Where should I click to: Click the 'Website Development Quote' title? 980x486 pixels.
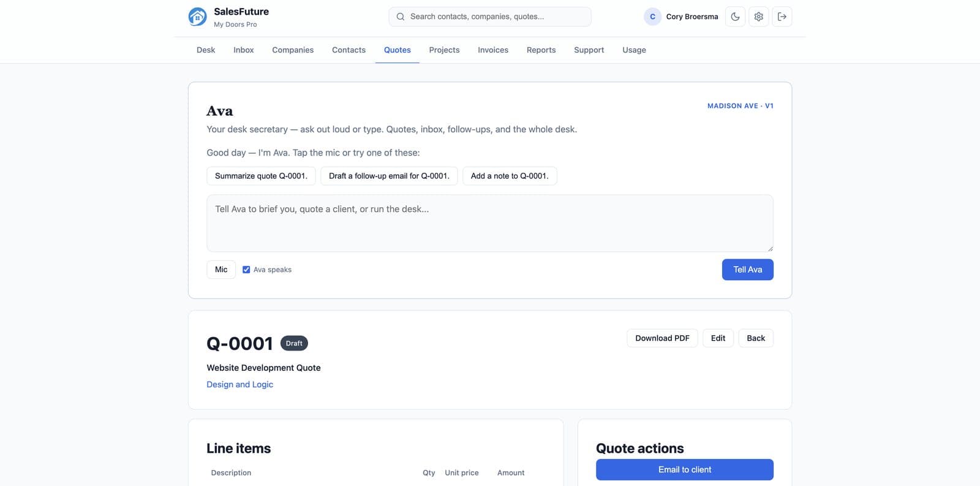coord(263,368)
